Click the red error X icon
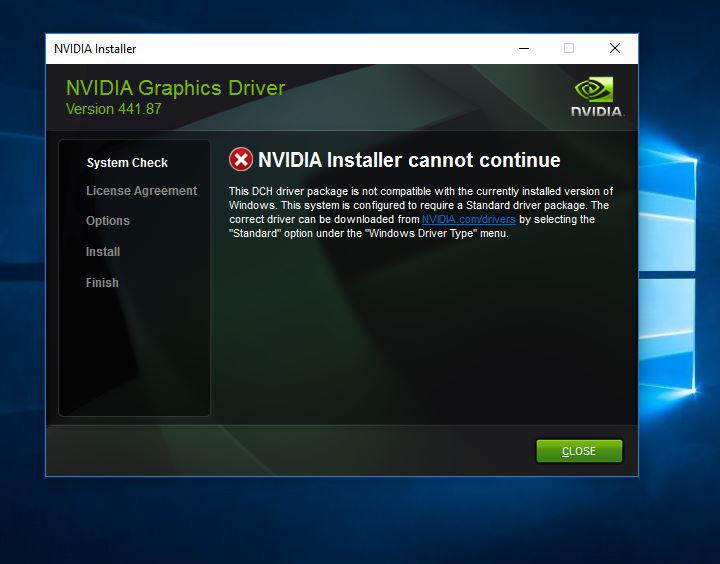 (241, 160)
